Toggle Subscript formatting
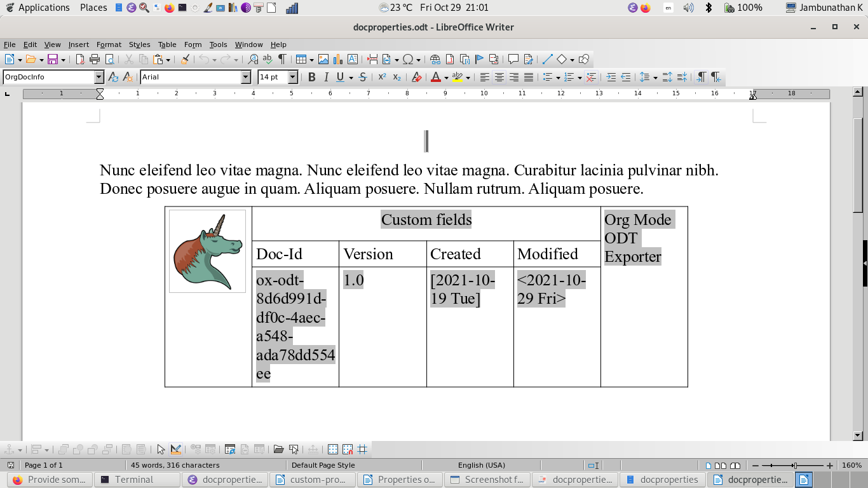The height and width of the screenshot is (488, 868). [x=397, y=77]
